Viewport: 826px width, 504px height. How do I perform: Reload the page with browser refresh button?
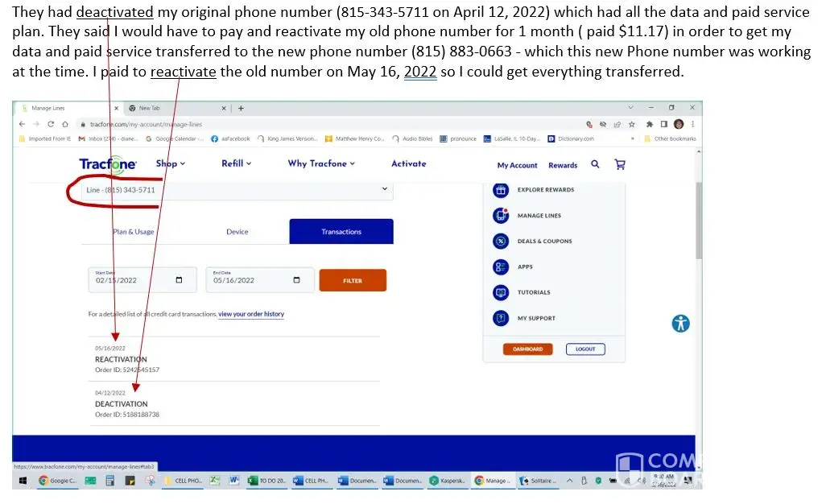click(51, 124)
